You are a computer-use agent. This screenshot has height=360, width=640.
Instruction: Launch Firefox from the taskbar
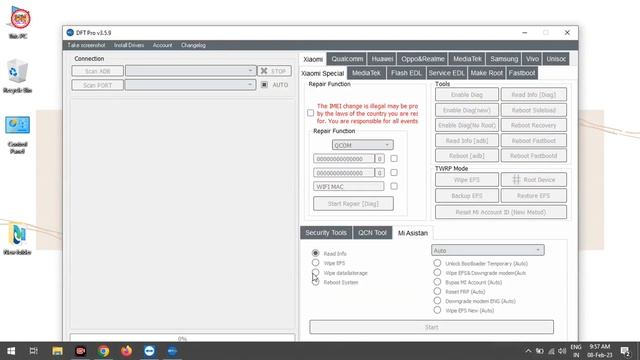[127, 351]
